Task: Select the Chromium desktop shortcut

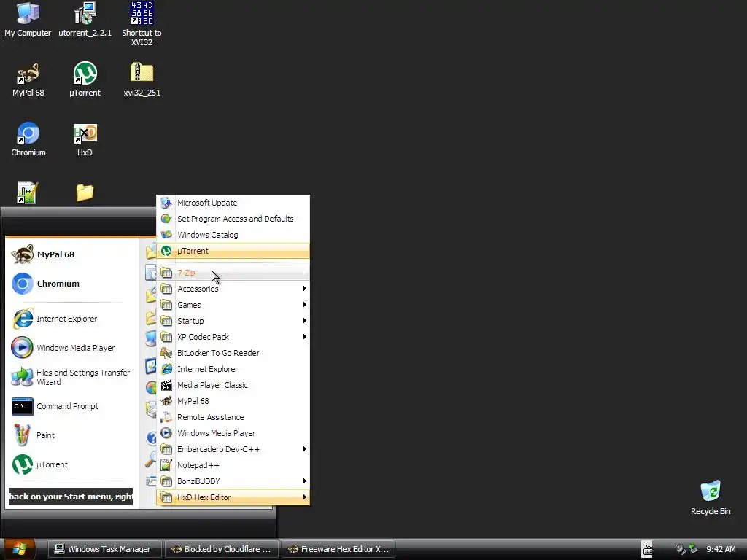Action: click(x=28, y=139)
